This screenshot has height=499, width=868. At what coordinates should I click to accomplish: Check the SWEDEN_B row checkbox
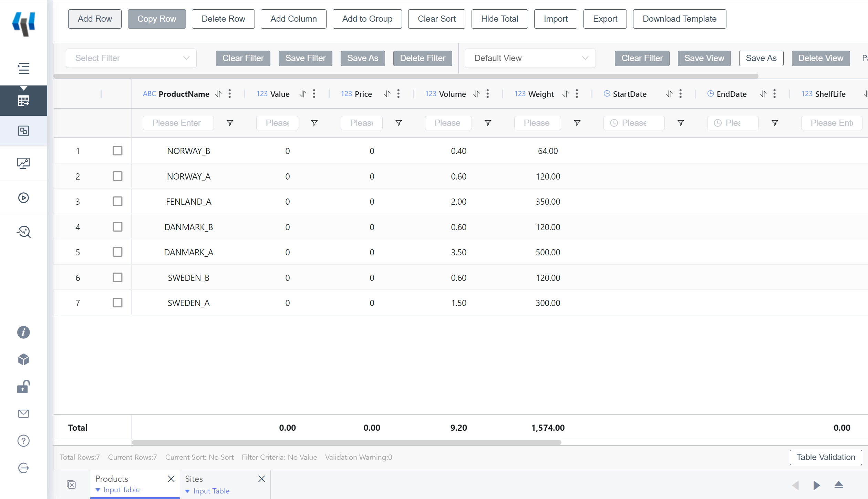point(117,277)
